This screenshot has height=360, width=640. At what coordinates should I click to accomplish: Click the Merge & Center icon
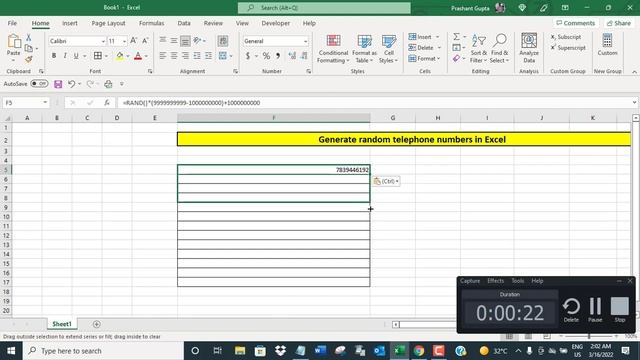[222, 56]
